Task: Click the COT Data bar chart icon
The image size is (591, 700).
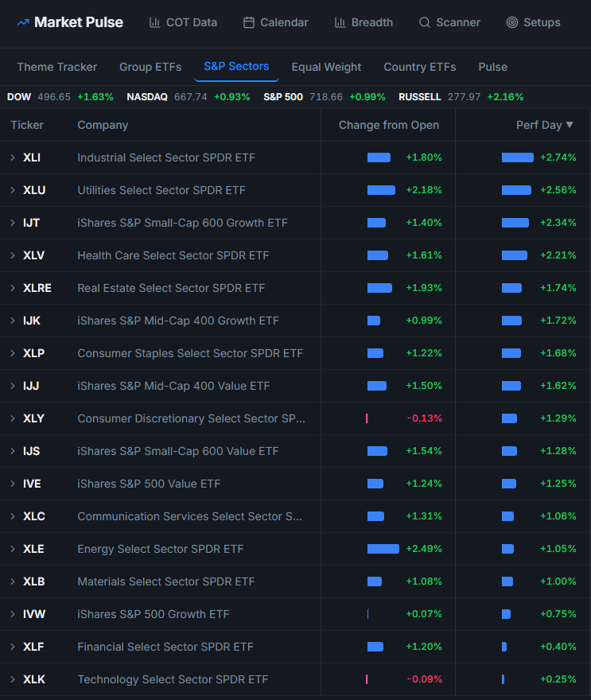Action: coord(154,22)
